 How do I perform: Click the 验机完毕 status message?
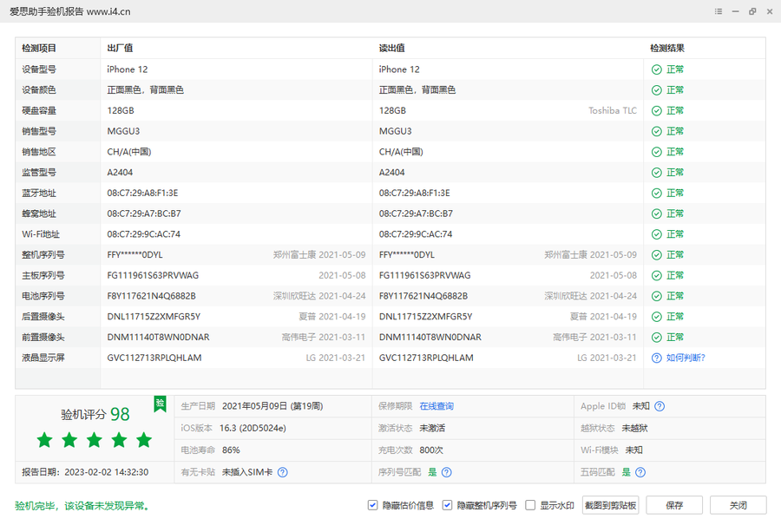[82, 506]
